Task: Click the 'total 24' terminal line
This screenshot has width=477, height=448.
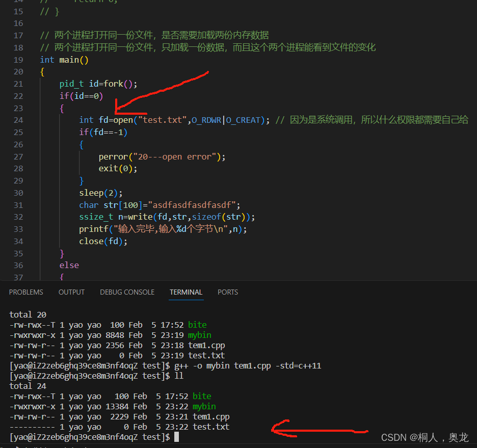Action: click(x=28, y=386)
